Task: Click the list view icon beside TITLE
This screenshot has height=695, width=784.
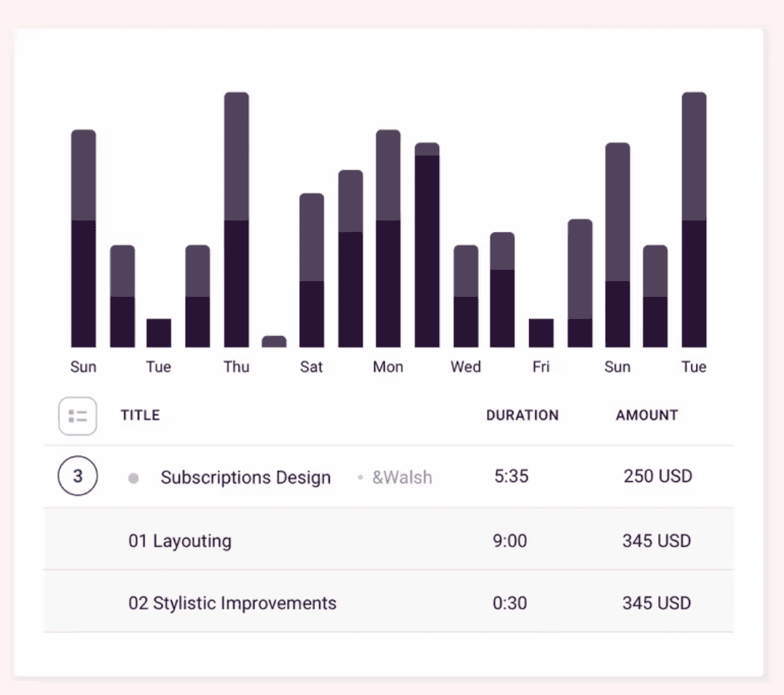Action: coord(77,415)
